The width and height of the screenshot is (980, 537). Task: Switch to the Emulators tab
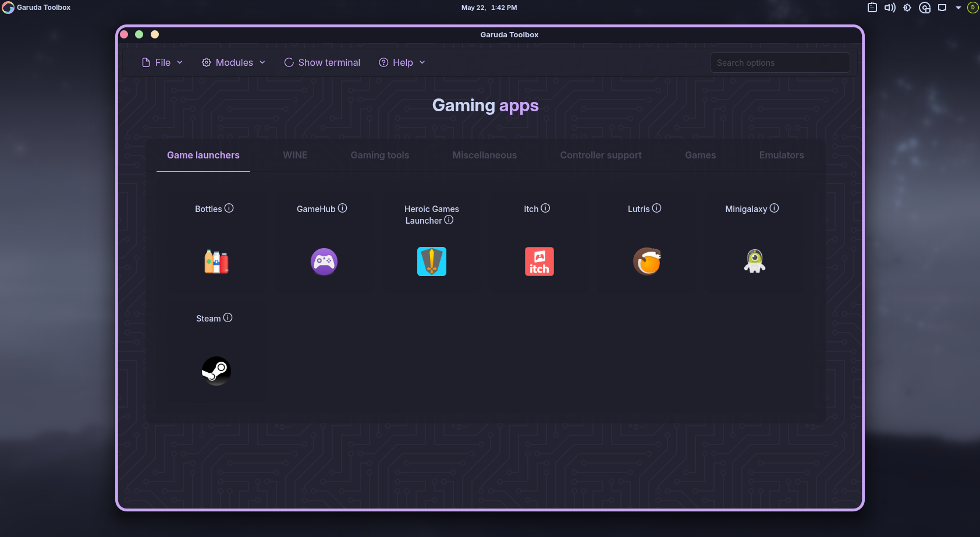pyautogui.click(x=782, y=155)
